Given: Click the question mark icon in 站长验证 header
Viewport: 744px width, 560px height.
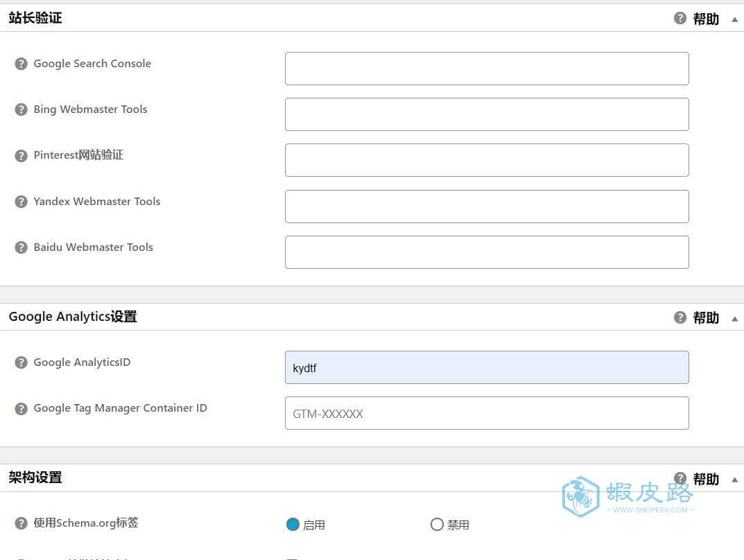Looking at the screenshot, I should pyautogui.click(x=680, y=18).
